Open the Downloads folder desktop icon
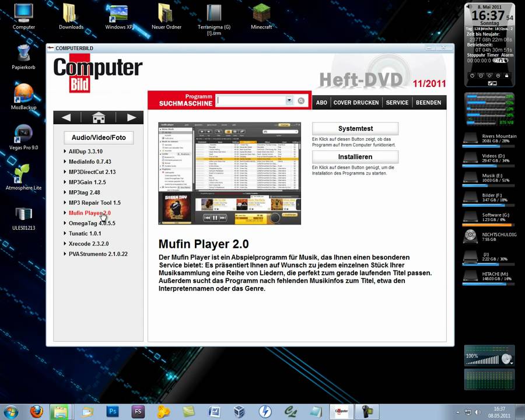 pyautogui.click(x=71, y=16)
